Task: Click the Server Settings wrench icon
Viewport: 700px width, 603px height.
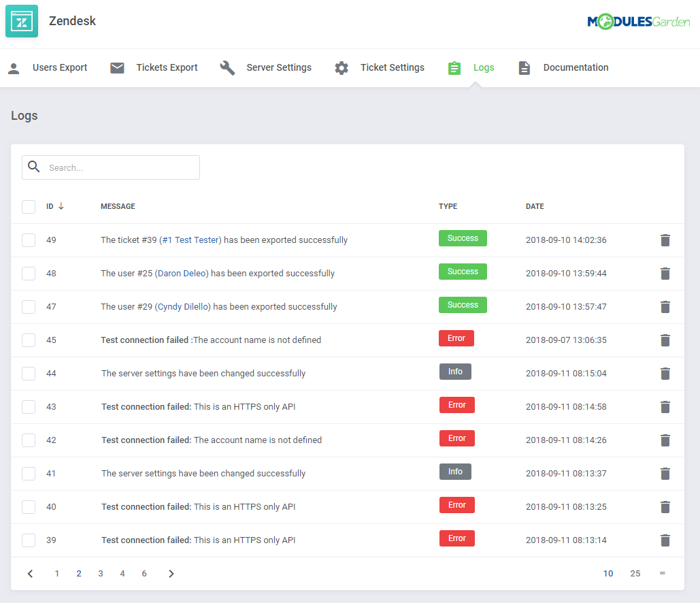Action: pyautogui.click(x=227, y=68)
